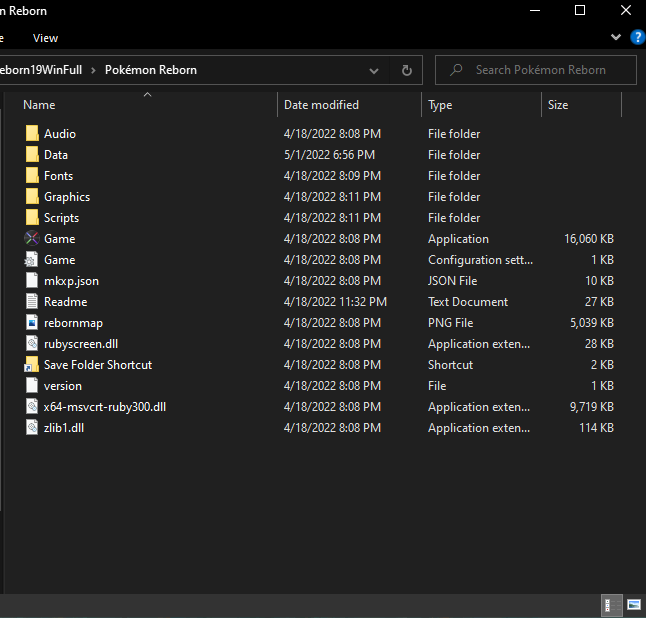The image size is (646, 618).
Task: Select the Data folder name
Action: pos(56,155)
